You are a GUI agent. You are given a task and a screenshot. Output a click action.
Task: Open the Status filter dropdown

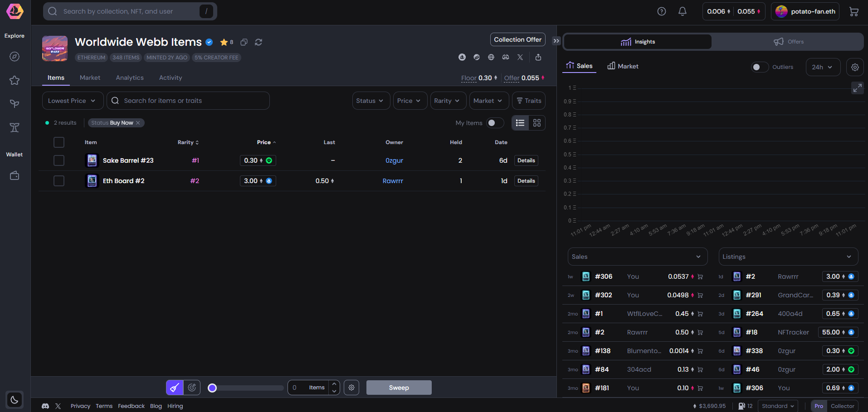pos(371,101)
